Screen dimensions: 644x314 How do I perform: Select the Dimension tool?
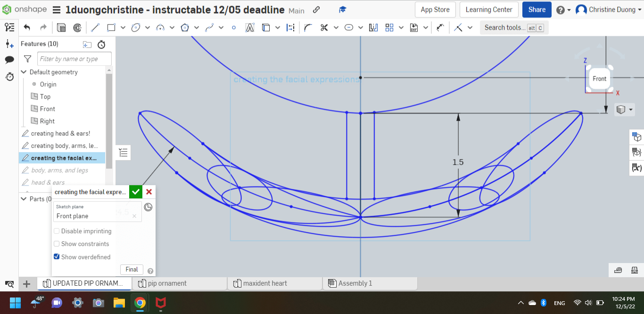[x=440, y=27]
